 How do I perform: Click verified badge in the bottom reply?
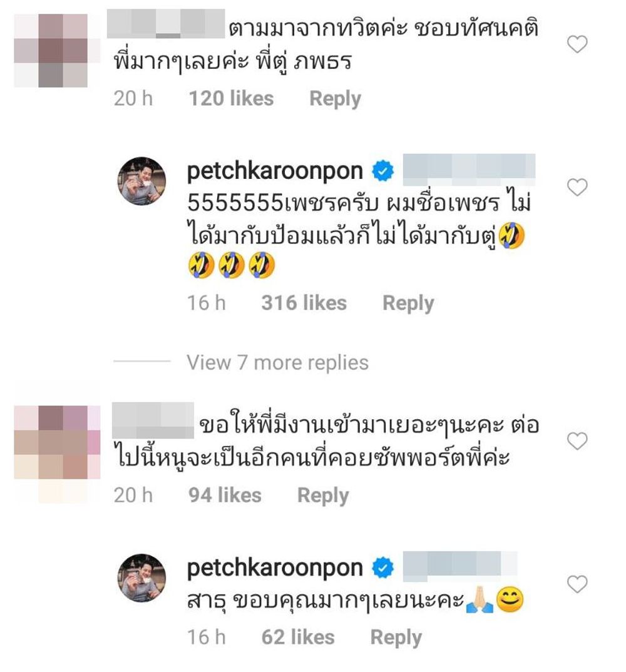click(383, 568)
